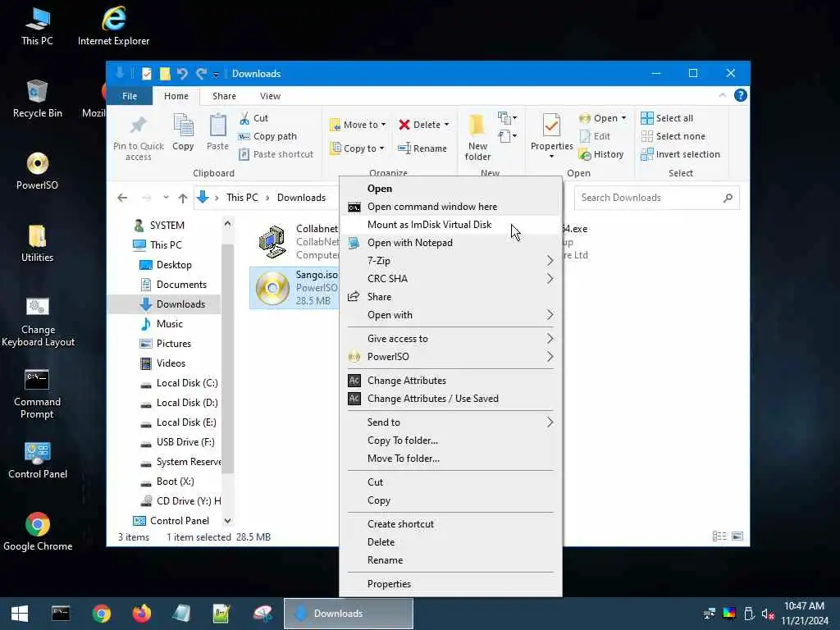Viewport: 840px width, 630px height.
Task: Select Give access to entry
Action: (450, 339)
